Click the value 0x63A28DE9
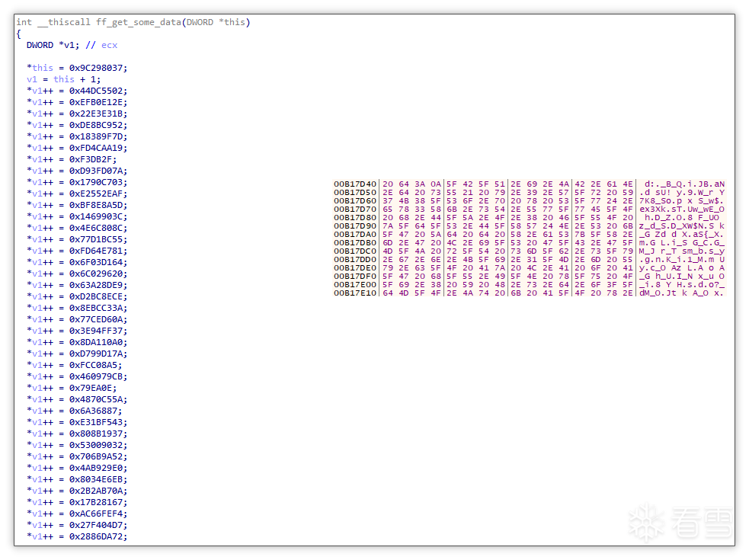 95,286
